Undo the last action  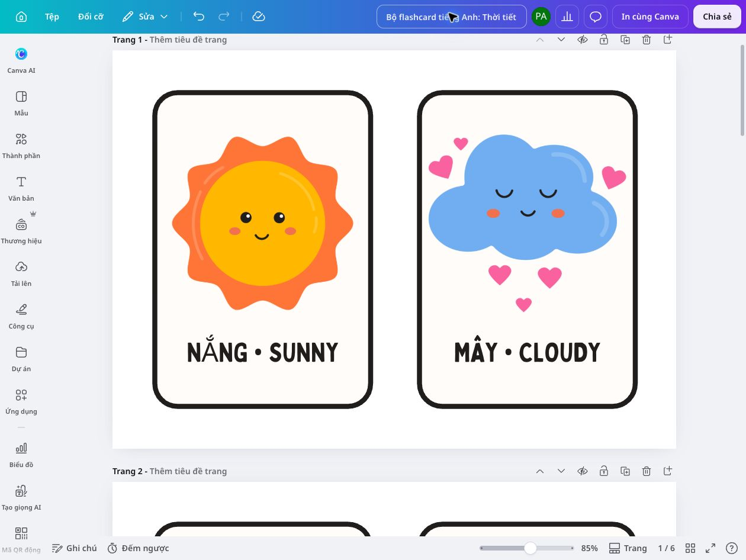[x=199, y=17]
